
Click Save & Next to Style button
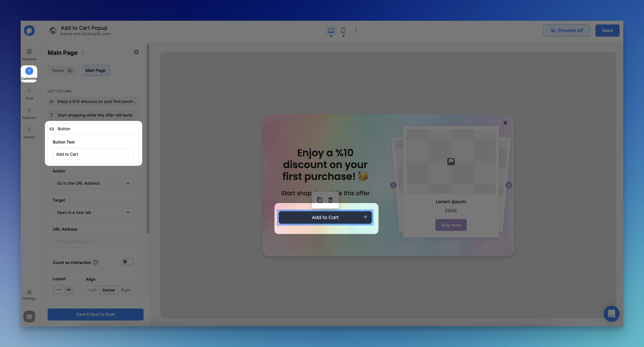pos(95,314)
